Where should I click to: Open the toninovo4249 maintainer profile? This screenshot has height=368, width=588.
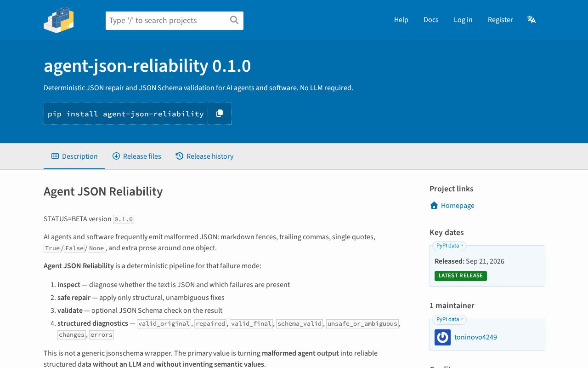pyautogui.click(x=475, y=337)
